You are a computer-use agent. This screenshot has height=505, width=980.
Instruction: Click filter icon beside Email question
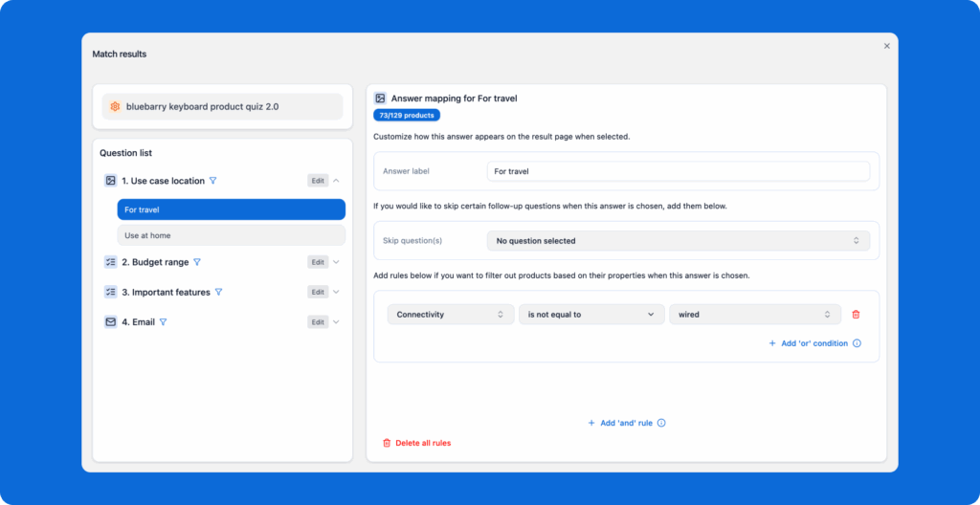(163, 322)
